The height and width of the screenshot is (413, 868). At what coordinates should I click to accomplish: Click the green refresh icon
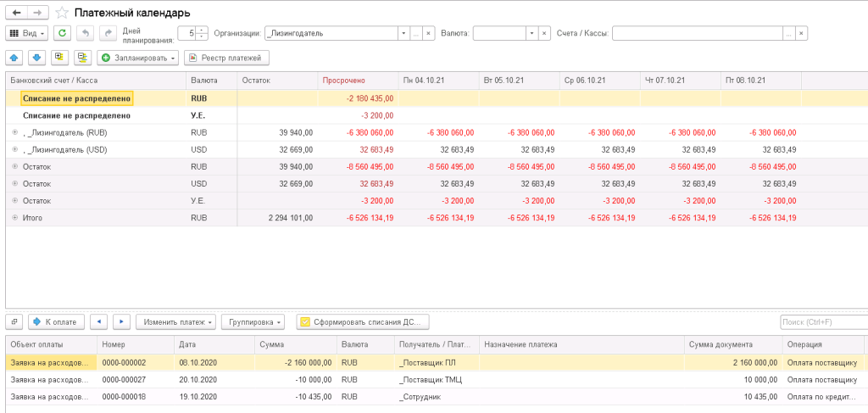[62, 33]
